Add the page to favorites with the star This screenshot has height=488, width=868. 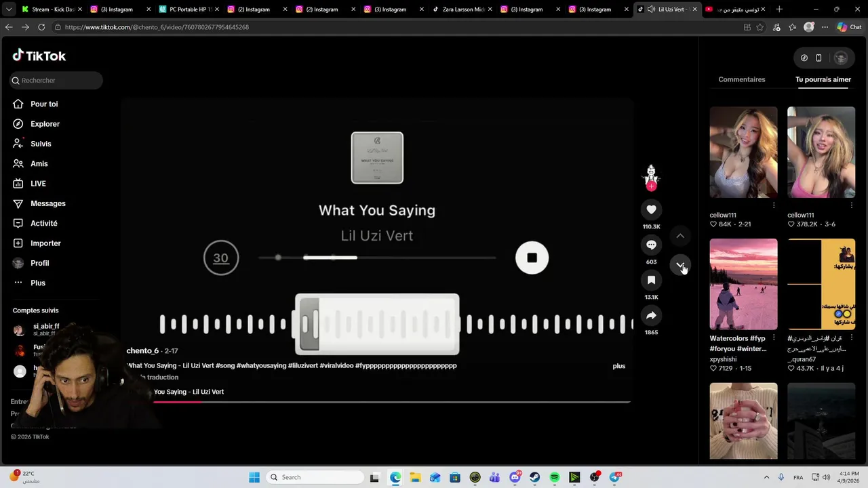[x=759, y=27]
